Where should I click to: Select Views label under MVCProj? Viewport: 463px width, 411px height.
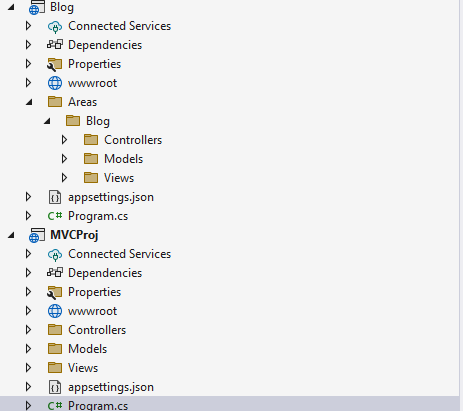[x=83, y=368]
